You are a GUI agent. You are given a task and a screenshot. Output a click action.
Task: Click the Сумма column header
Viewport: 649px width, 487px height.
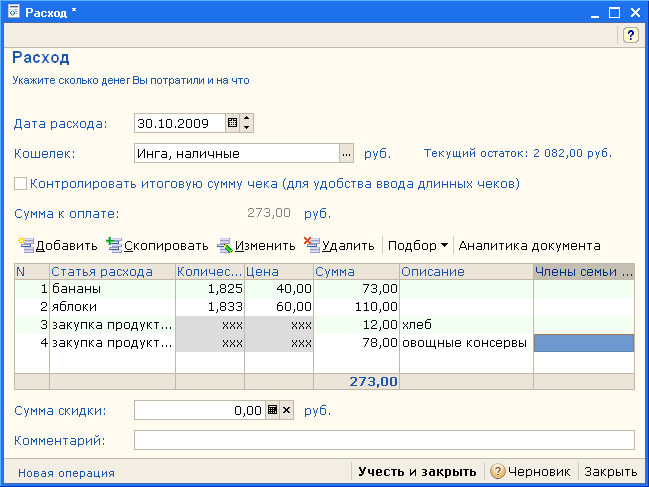coord(356,271)
